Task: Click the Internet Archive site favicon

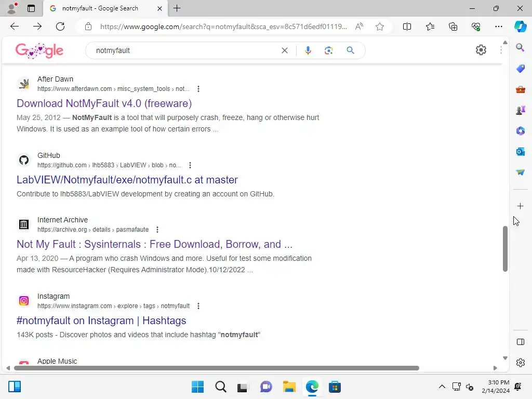Action: coord(24,224)
